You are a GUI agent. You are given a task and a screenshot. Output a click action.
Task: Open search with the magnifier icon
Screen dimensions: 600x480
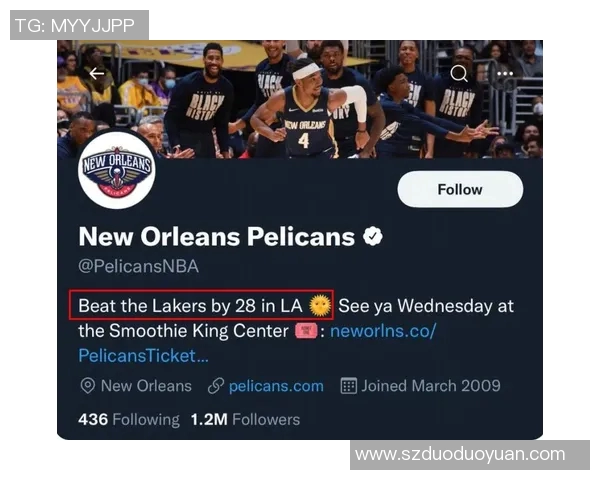point(459,73)
